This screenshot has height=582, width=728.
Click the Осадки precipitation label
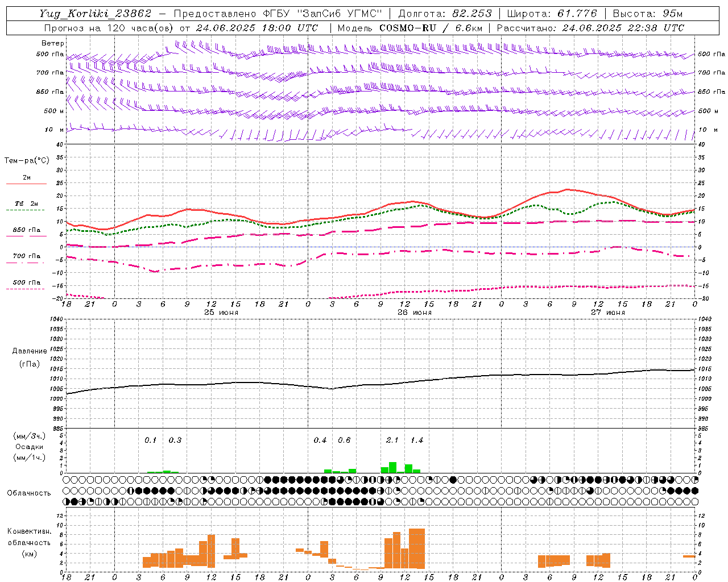(29, 447)
